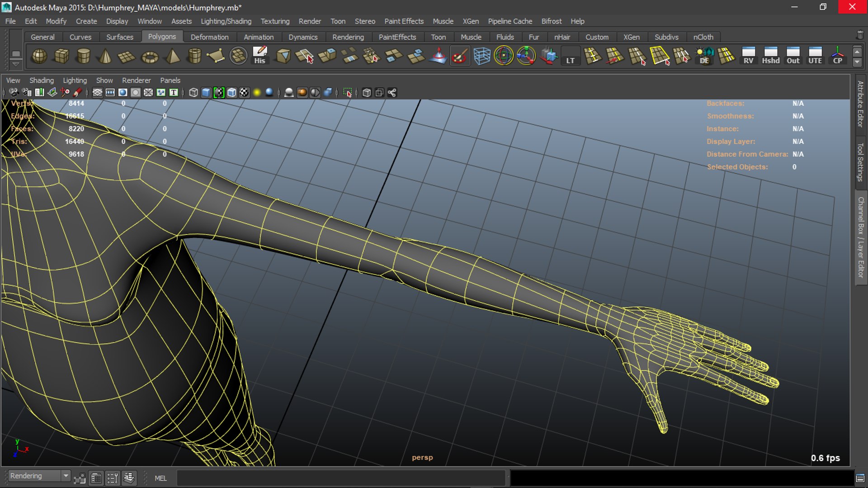
Task: Click the "0.6 fps" frame rate readout
Action: tap(825, 458)
